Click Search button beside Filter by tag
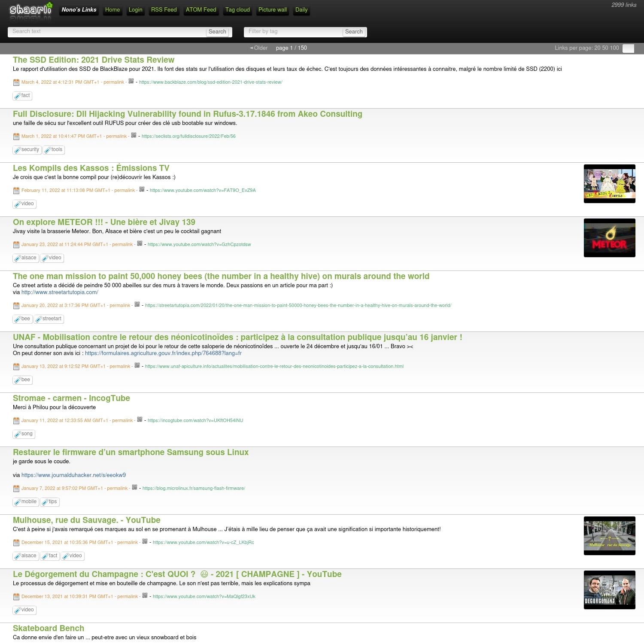The height and width of the screenshot is (644, 644). click(x=354, y=32)
